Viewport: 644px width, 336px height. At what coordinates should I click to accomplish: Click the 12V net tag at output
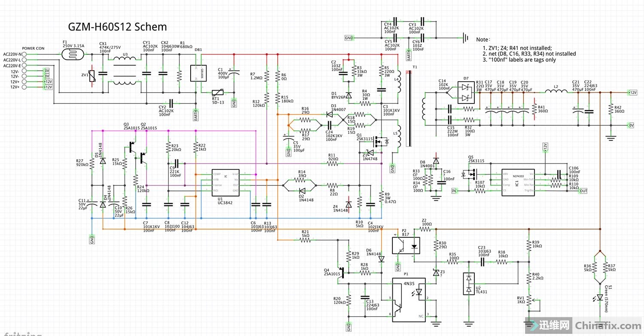[x=632, y=92]
